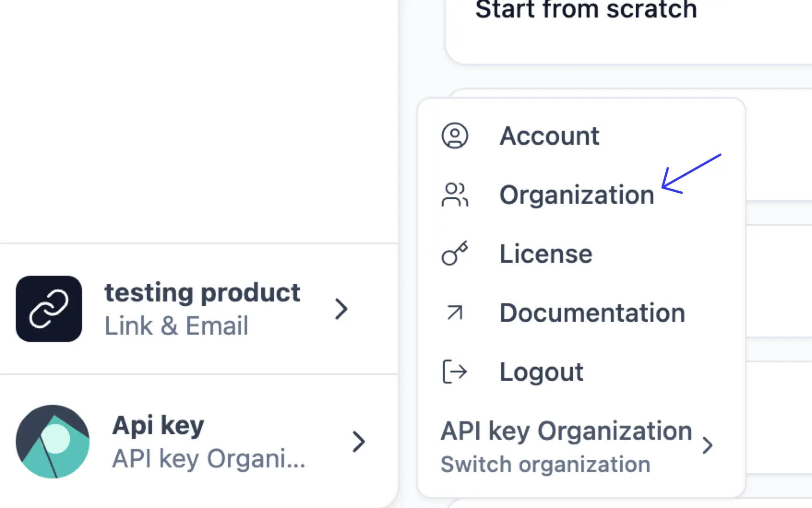The height and width of the screenshot is (508, 812).
Task: Click the testing product link icon
Action: pyautogui.click(x=49, y=309)
